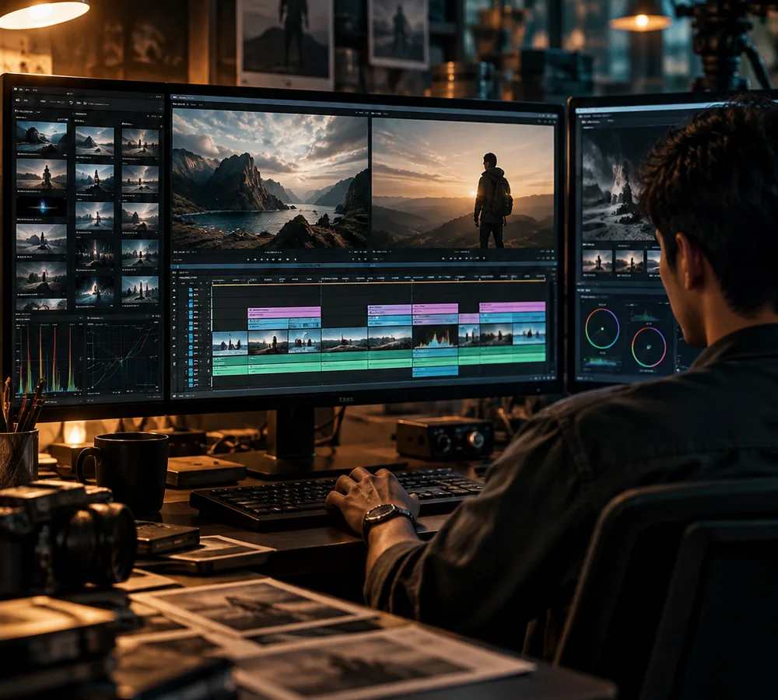Click the RGB parade scope on the left monitor

click(x=48, y=359)
